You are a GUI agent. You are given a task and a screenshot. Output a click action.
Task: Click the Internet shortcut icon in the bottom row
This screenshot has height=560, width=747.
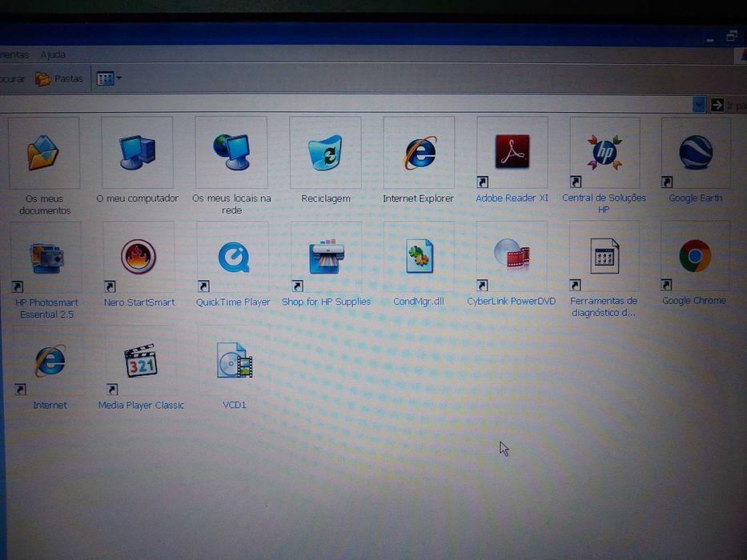coord(49,361)
